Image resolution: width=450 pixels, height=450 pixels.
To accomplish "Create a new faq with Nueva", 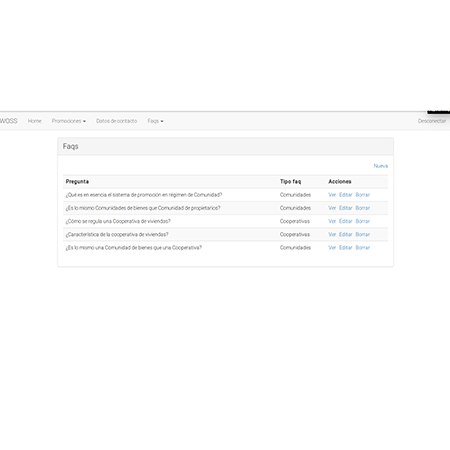I will 381,166.
